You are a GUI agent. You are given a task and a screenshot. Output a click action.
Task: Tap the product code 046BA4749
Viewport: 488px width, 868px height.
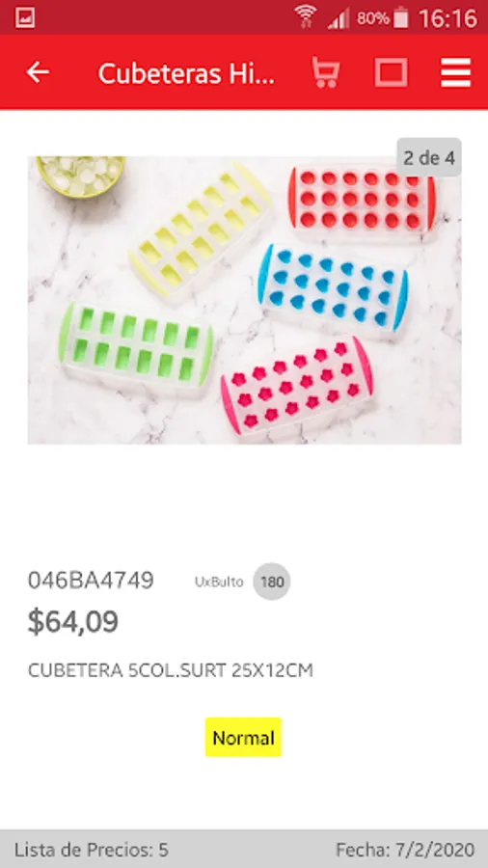tap(91, 581)
